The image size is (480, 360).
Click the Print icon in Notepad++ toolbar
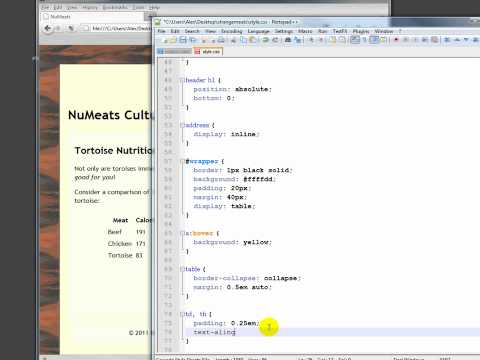pos(221,40)
